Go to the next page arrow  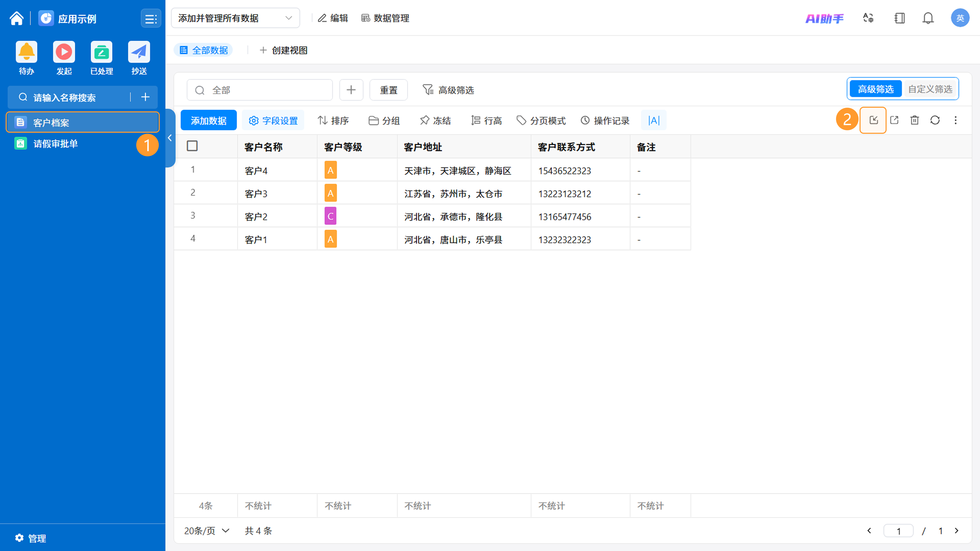point(957,531)
